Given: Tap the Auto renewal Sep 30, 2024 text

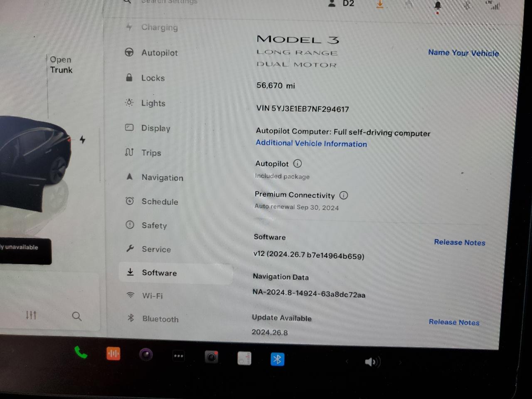Looking at the screenshot, I should (x=297, y=207).
